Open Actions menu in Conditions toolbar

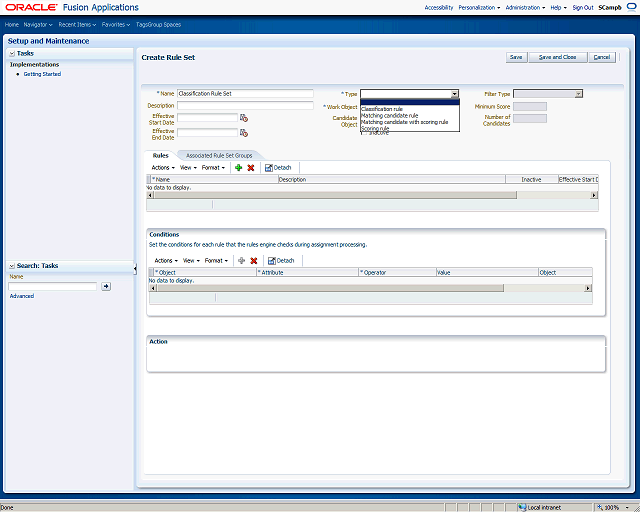[166, 260]
